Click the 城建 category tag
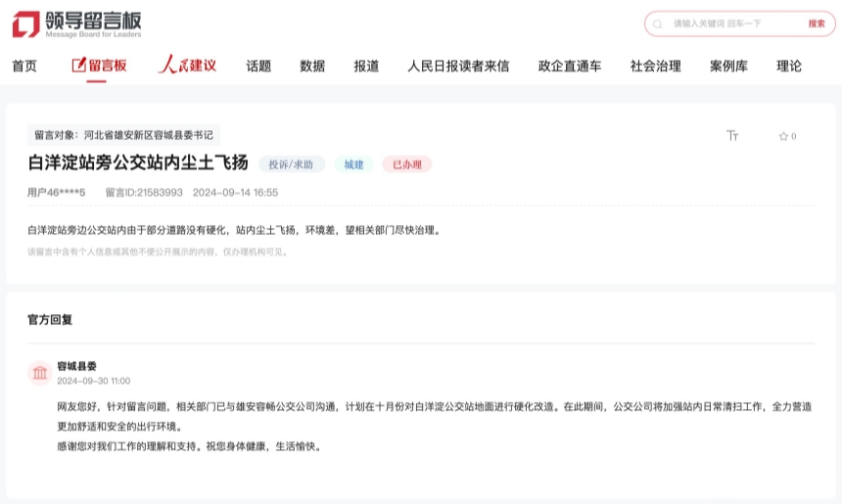Screen dimensions: 842x504 353,164
